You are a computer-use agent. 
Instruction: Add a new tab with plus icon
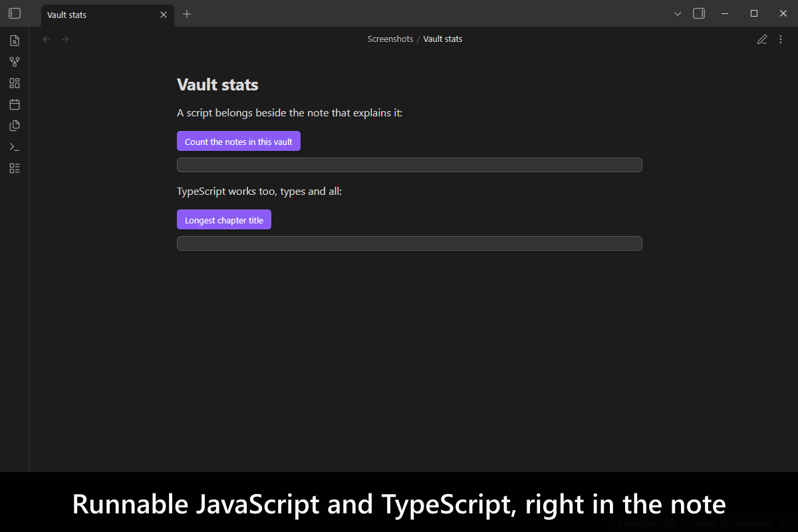tap(187, 14)
